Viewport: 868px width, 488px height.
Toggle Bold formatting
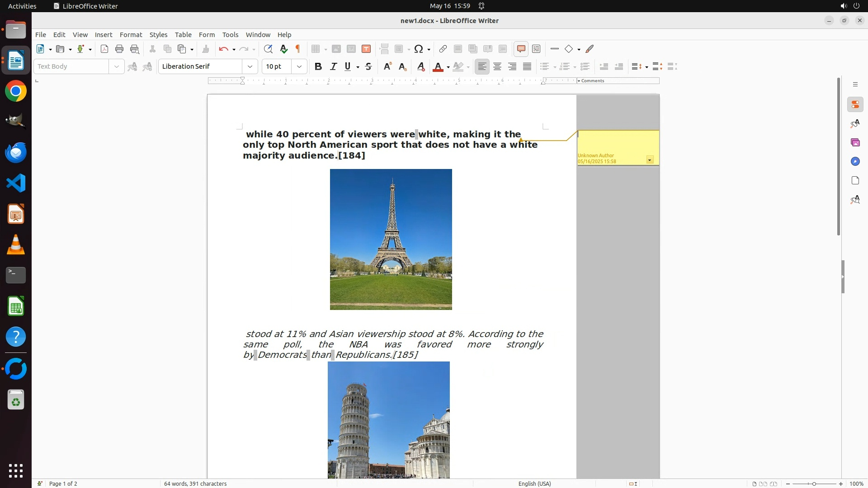pos(318,67)
